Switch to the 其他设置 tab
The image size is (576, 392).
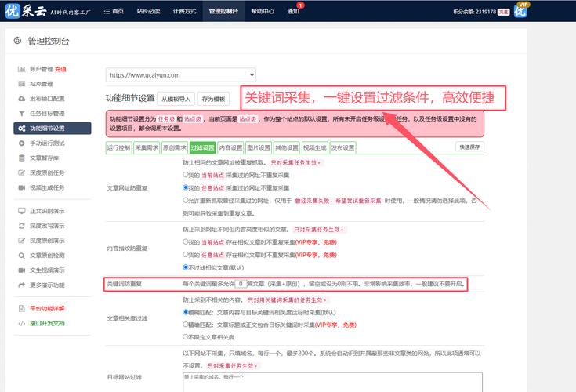pyautogui.click(x=287, y=147)
